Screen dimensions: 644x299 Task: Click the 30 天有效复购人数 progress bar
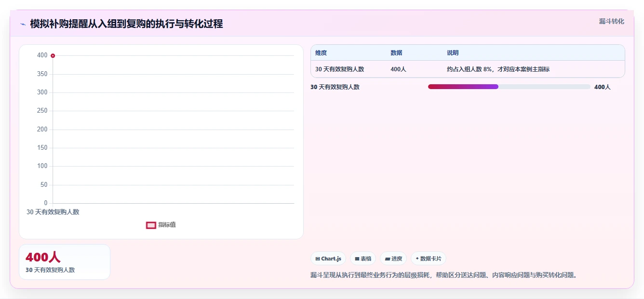(509, 87)
